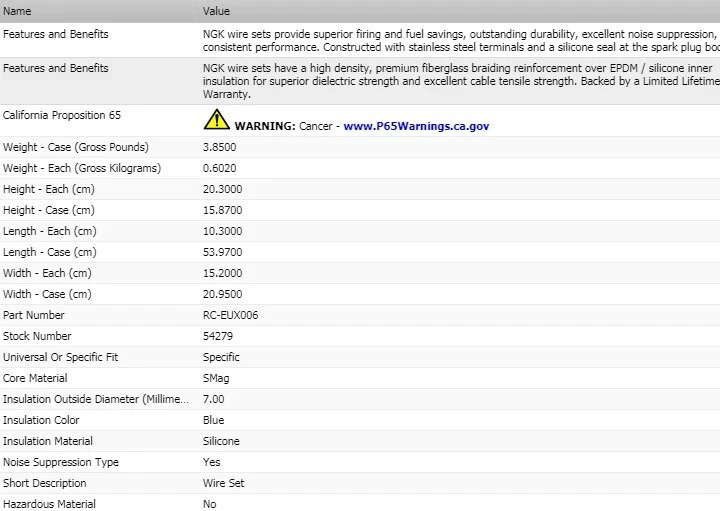The height and width of the screenshot is (511, 720).
Task: Select the Name column header
Action: coord(17,11)
